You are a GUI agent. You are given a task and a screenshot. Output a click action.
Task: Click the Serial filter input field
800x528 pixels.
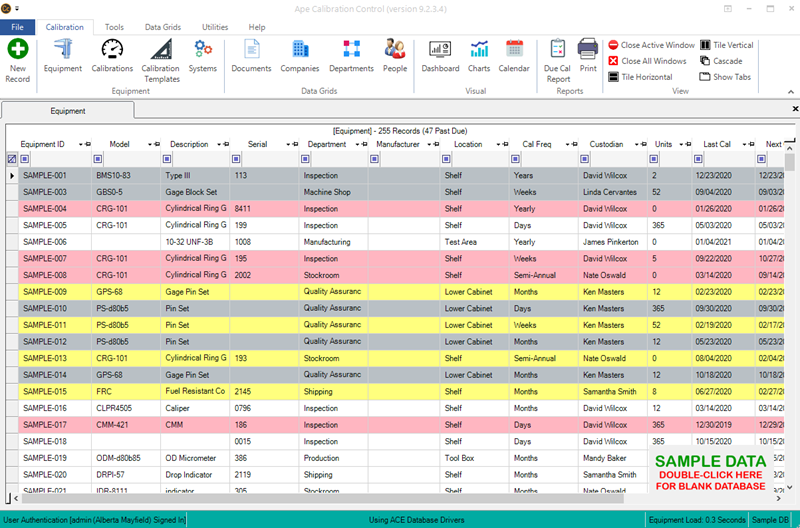click(x=268, y=159)
